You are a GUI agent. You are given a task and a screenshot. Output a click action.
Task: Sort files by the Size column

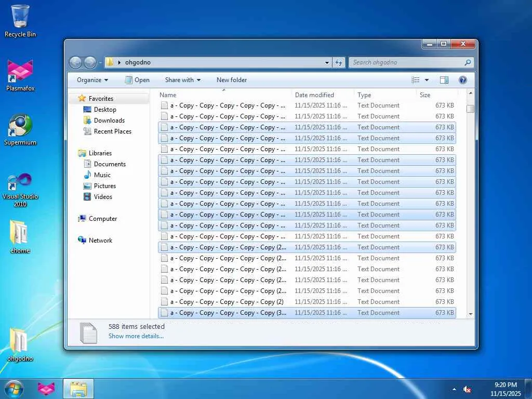[x=425, y=95]
